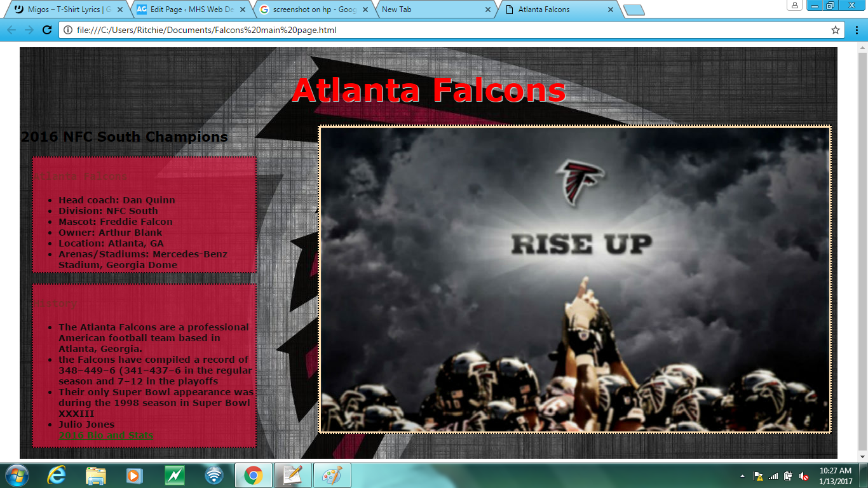Switch to the Migos T-Shirt Lyrics tab

(64, 10)
